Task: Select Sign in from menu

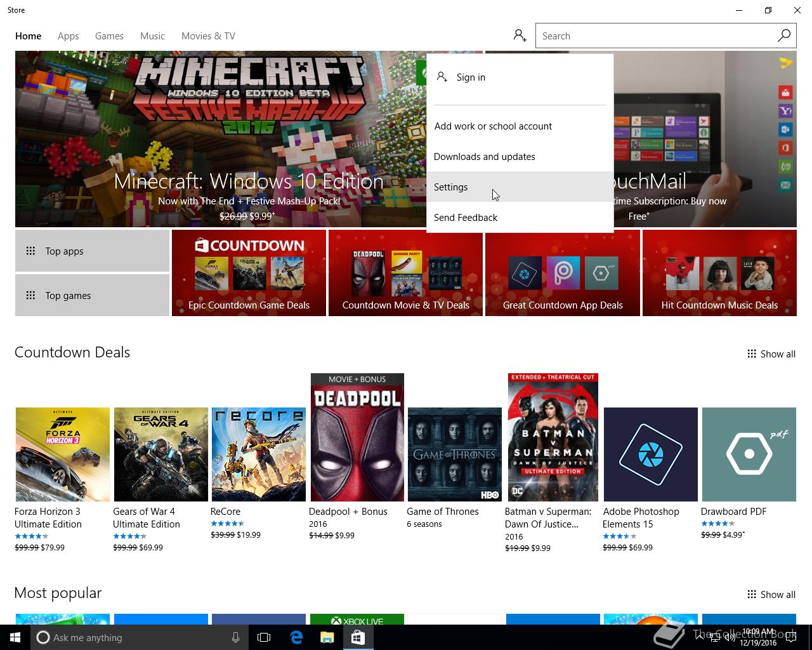Action: tap(520, 77)
